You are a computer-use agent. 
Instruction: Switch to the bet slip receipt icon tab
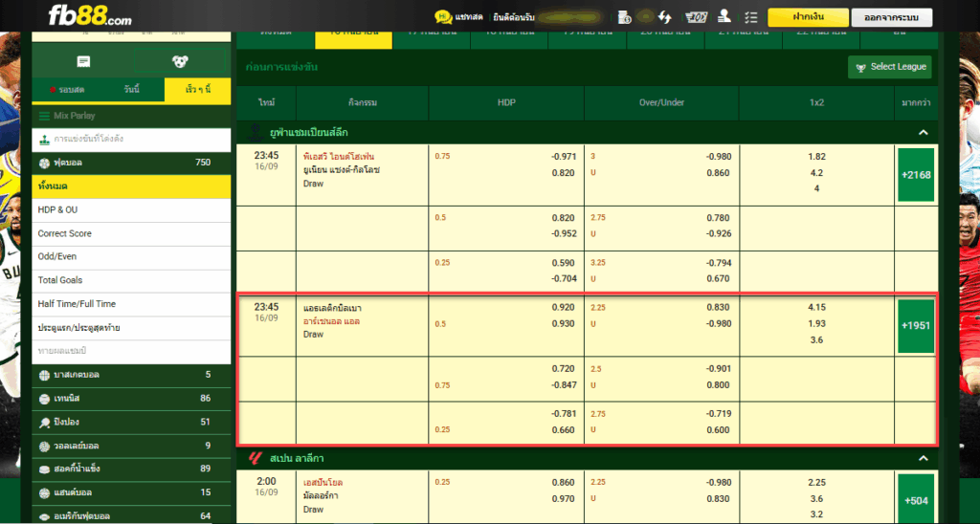(x=83, y=61)
